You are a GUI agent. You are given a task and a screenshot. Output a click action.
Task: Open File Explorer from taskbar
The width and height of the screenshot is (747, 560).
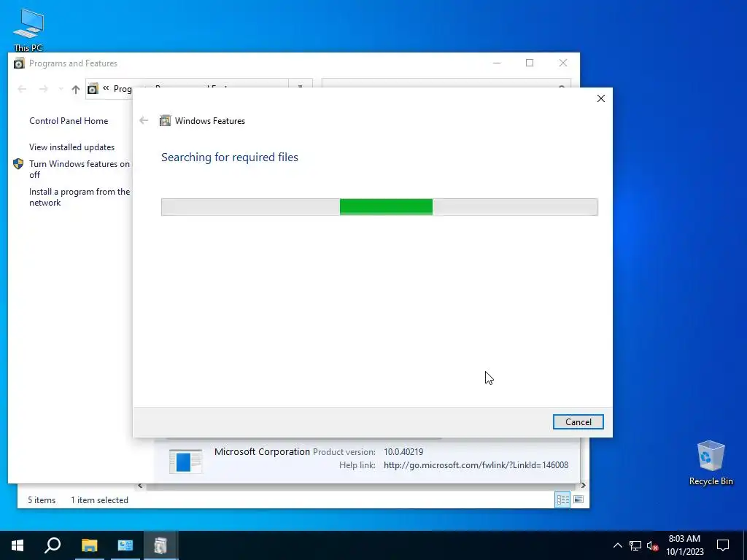[x=89, y=545]
